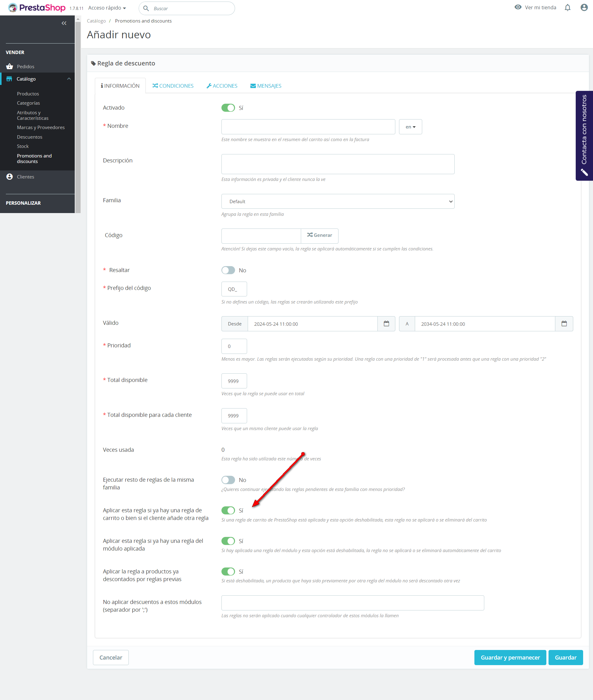The width and height of the screenshot is (593, 700).
Task: Toggle Ejecutar resto de reglas switch
Action: click(x=228, y=480)
